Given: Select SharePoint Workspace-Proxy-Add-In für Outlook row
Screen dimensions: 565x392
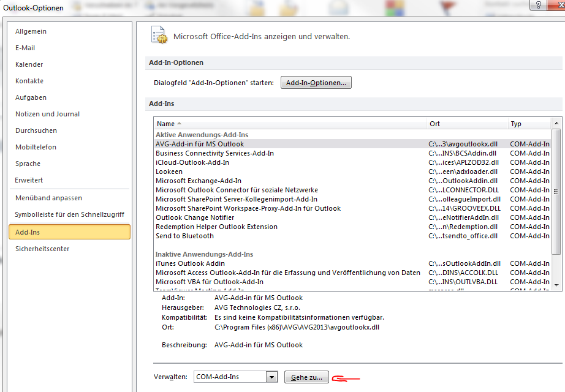Looking at the screenshot, I should 352,208.
